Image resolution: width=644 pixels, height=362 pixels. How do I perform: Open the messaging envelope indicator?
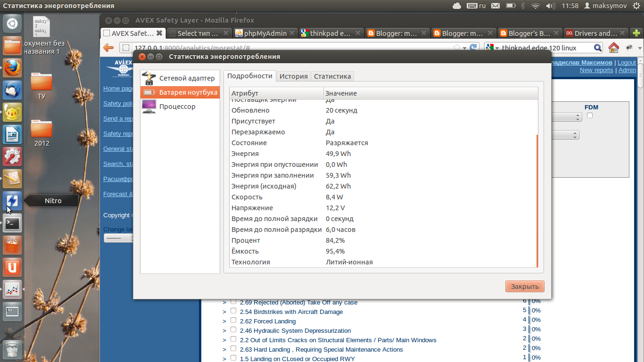pyautogui.click(x=495, y=6)
